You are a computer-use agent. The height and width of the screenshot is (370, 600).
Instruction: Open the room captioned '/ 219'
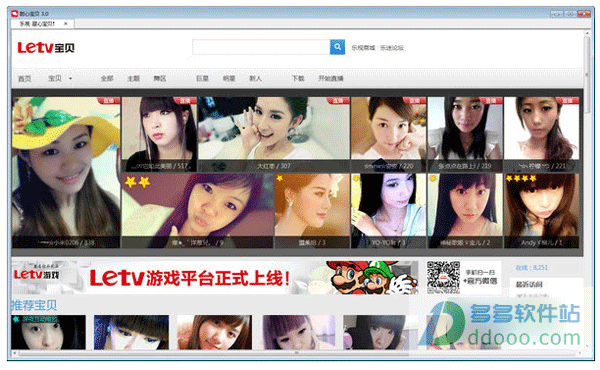pyautogui.click(x=465, y=134)
